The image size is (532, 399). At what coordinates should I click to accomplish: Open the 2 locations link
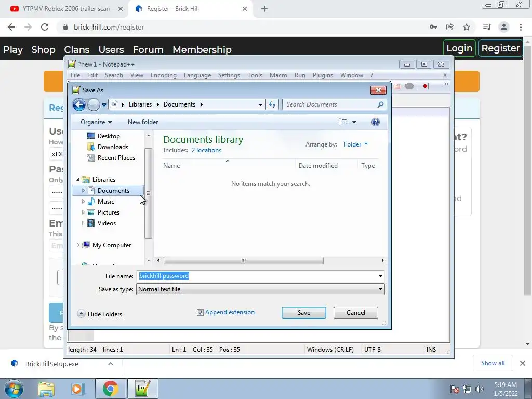[206, 150]
